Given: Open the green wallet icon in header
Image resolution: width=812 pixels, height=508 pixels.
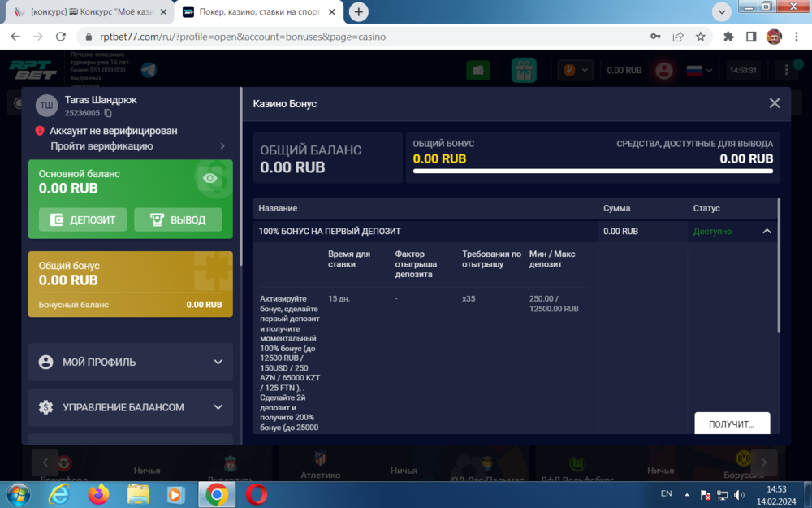Looking at the screenshot, I should (x=477, y=71).
